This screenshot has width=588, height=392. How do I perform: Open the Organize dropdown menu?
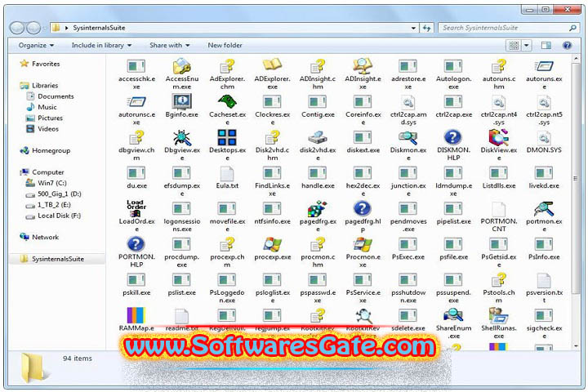click(36, 46)
